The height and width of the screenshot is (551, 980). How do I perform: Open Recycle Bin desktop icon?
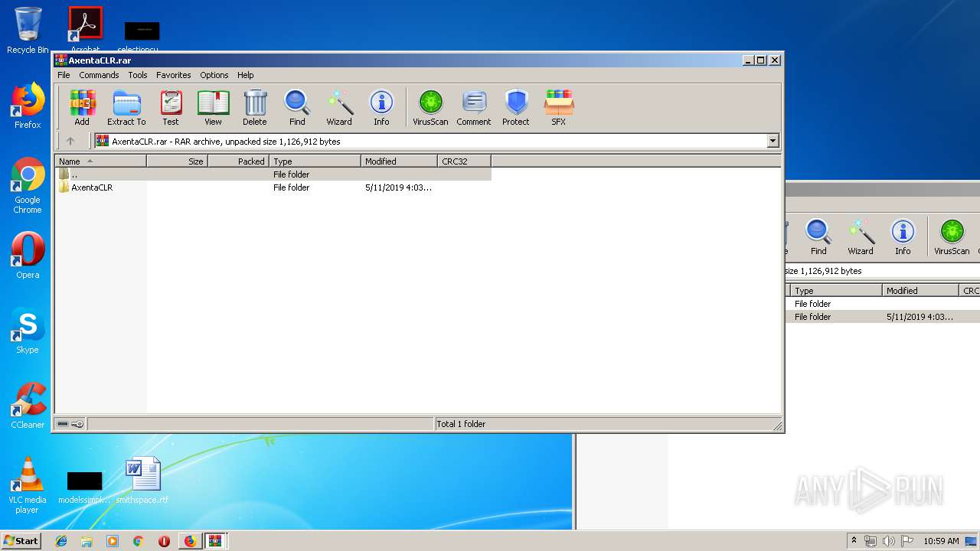tap(28, 31)
